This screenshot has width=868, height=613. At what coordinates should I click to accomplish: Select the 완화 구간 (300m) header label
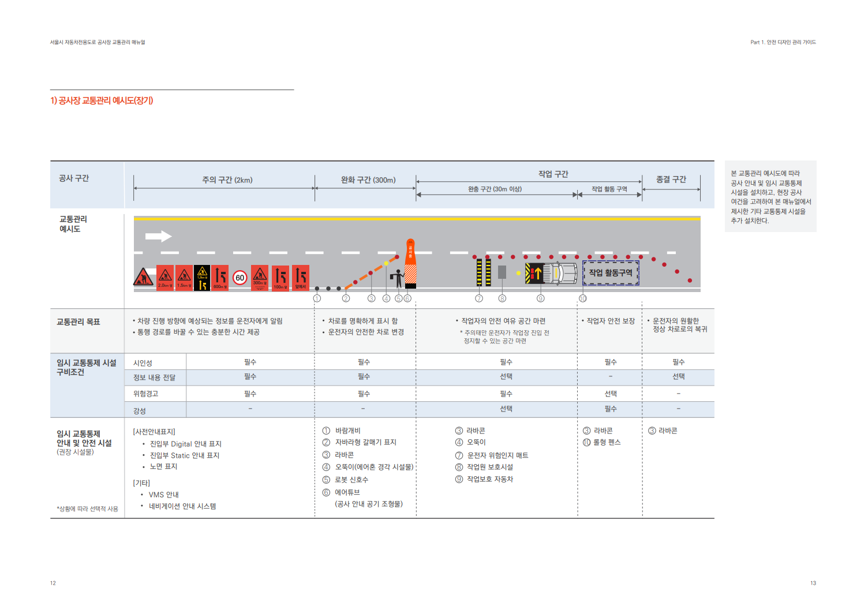(x=368, y=180)
